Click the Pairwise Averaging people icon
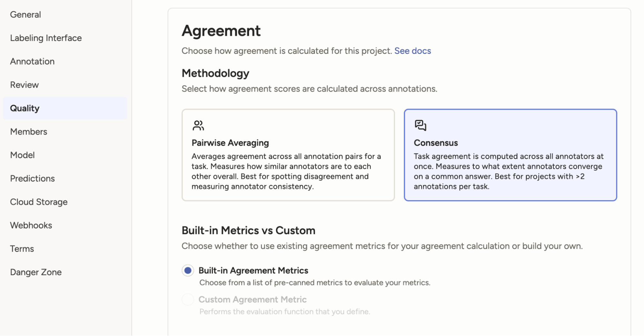Viewport: 644px width, 336px height. (x=198, y=125)
